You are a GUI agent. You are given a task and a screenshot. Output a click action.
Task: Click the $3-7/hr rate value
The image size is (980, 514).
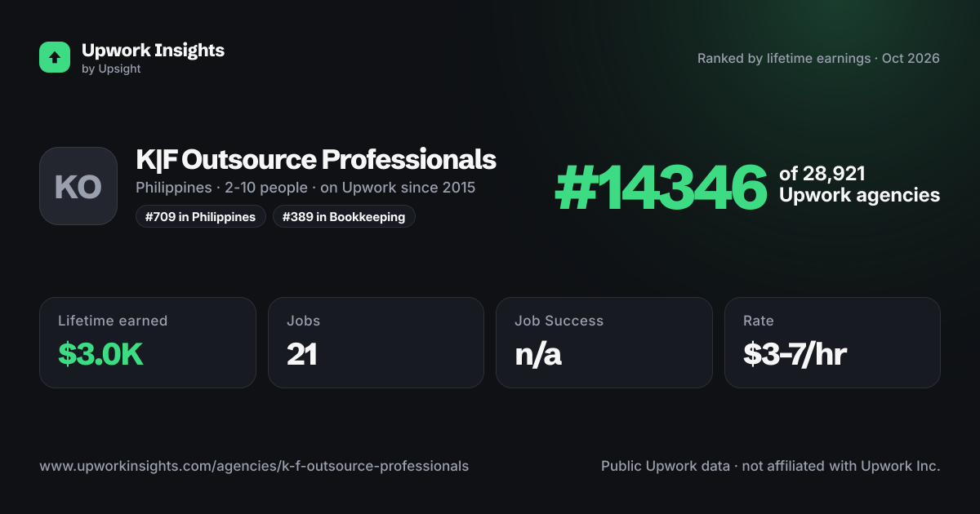pyautogui.click(x=795, y=354)
